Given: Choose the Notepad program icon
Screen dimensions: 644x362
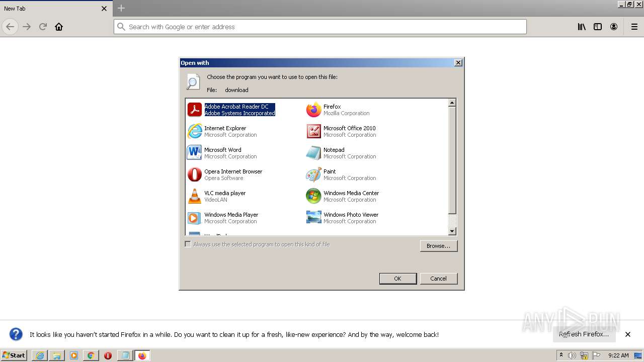Looking at the screenshot, I should [x=313, y=153].
